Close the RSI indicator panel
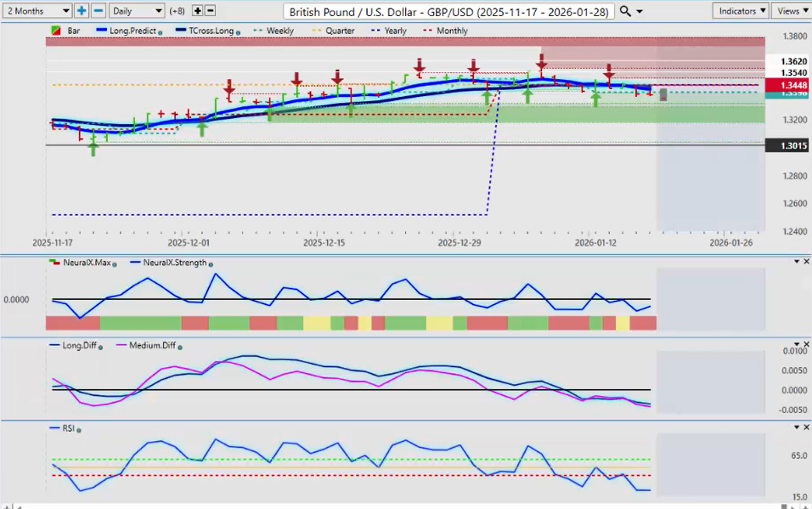 pos(806,428)
